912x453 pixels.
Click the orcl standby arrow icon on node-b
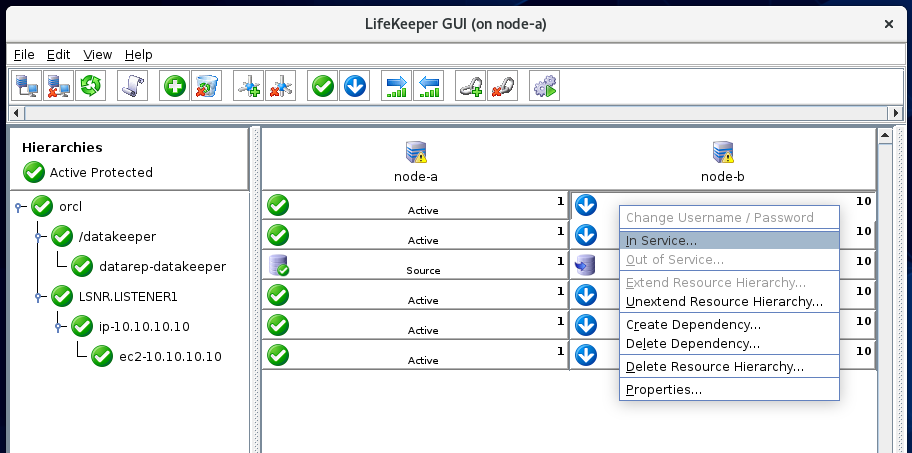coord(586,205)
